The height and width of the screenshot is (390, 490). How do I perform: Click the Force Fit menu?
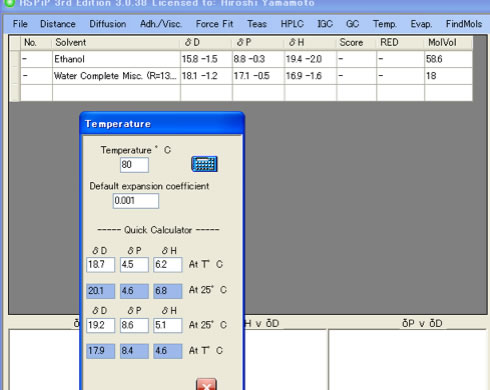tap(214, 24)
